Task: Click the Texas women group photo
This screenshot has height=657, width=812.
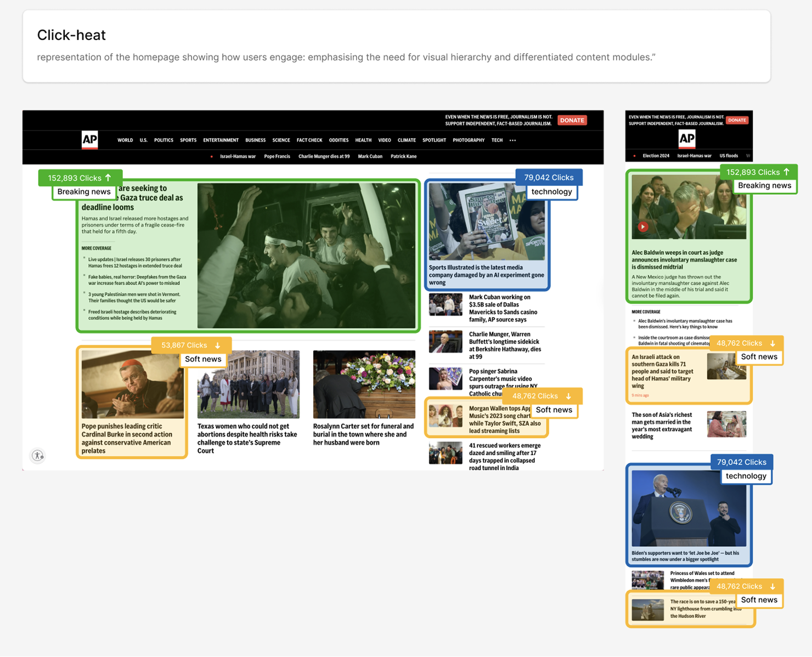Action: click(x=249, y=384)
